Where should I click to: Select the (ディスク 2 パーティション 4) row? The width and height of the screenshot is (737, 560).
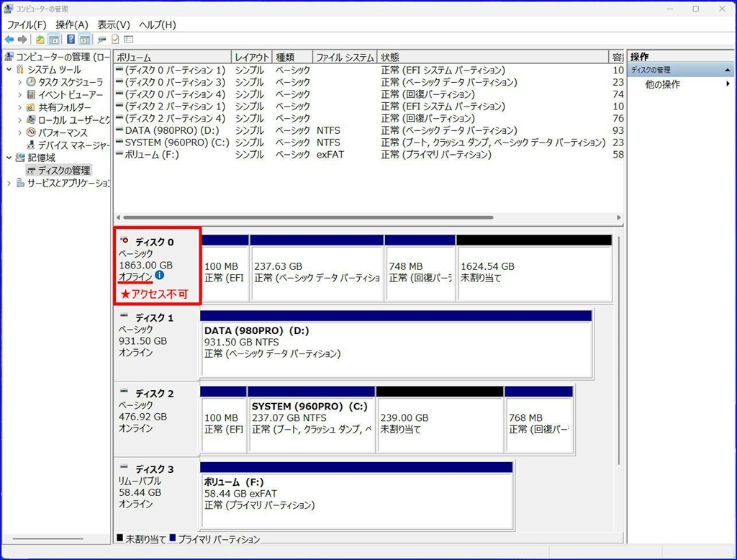369,119
